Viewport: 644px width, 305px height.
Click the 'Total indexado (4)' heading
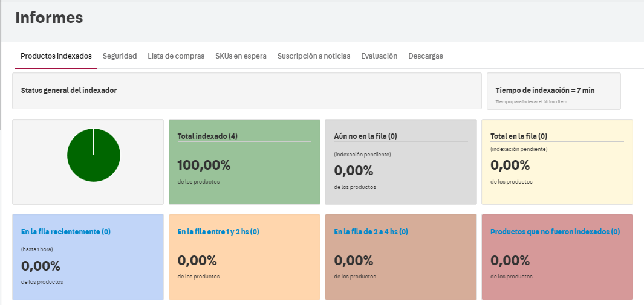(207, 136)
